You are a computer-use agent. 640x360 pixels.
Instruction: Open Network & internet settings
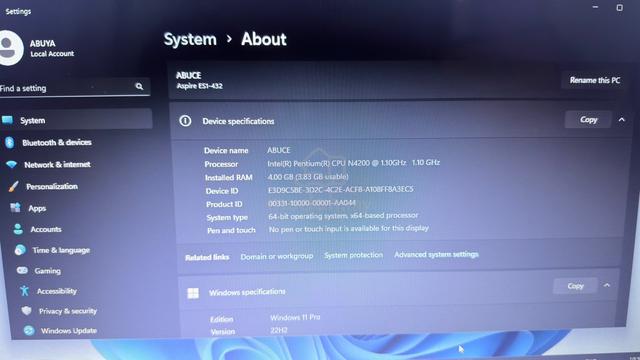(57, 164)
